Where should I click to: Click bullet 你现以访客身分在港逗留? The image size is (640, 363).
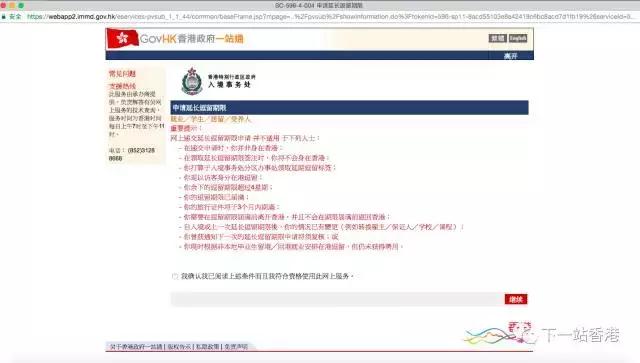click(222, 178)
